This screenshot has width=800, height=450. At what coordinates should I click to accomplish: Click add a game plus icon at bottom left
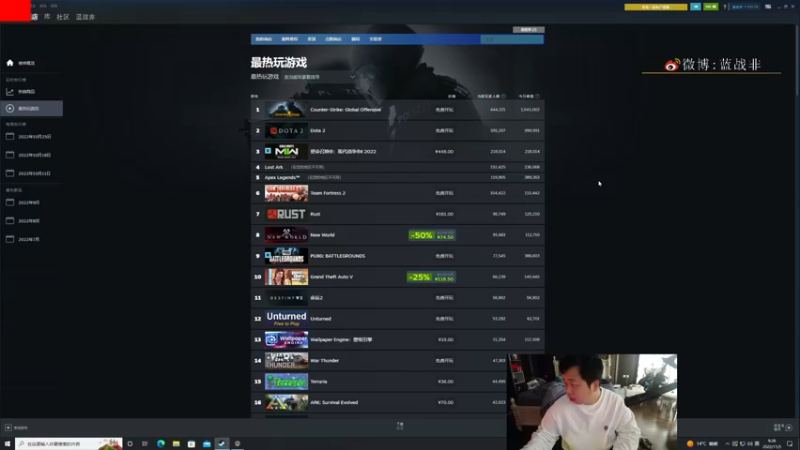click(x=8, y=428)
